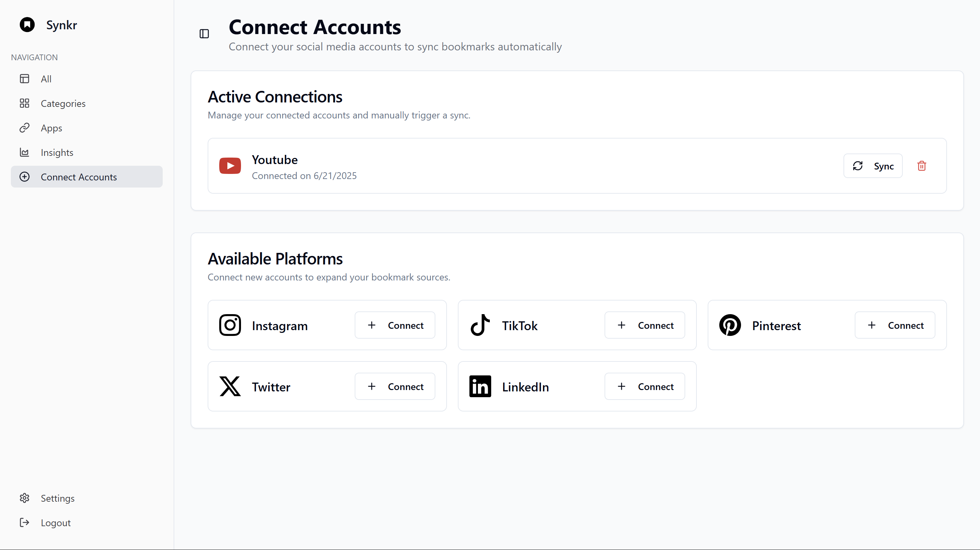
Task: Sync the Youtube account
Action: (x=873, y=166)
